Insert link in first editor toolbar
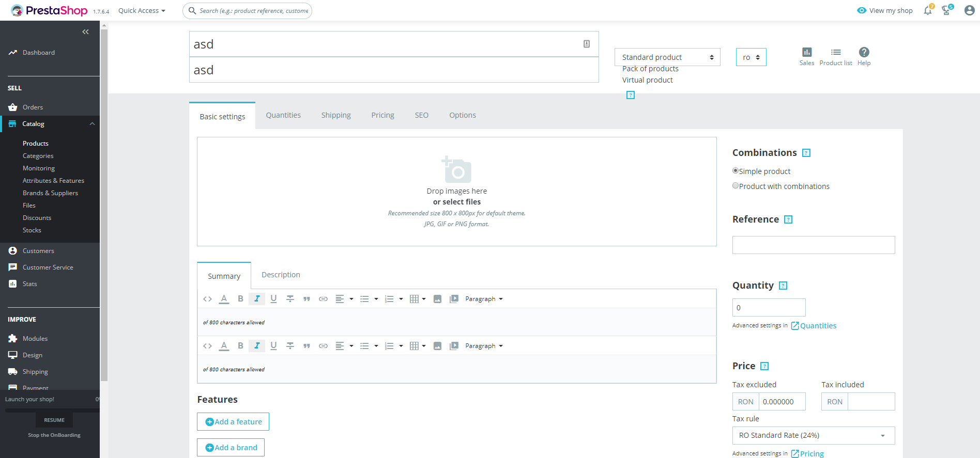 click(323, 299)
